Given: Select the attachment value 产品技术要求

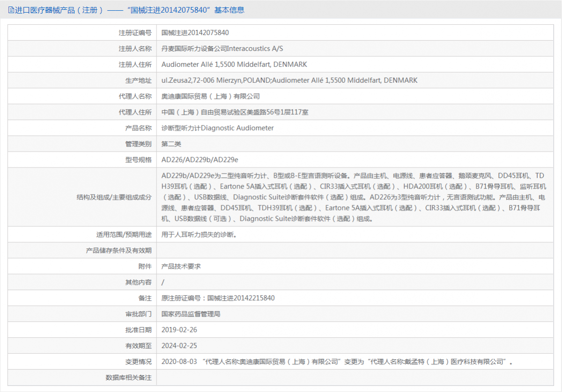Looking at the screenshot, I should tap(181, 267).
